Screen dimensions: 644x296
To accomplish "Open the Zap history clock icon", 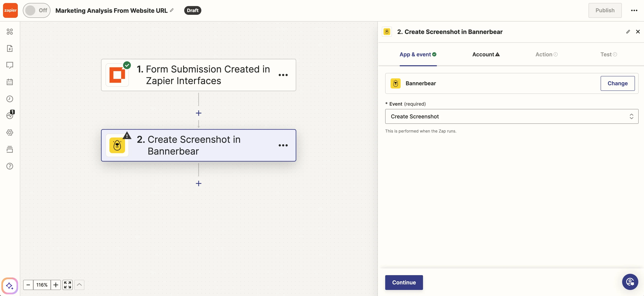I will click(x=10, y=99).
